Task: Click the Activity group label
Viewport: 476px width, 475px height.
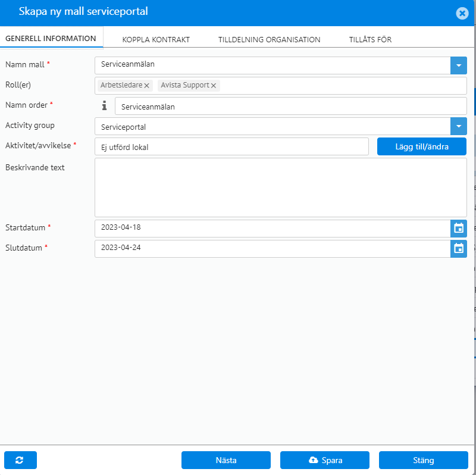Action: 30,126
